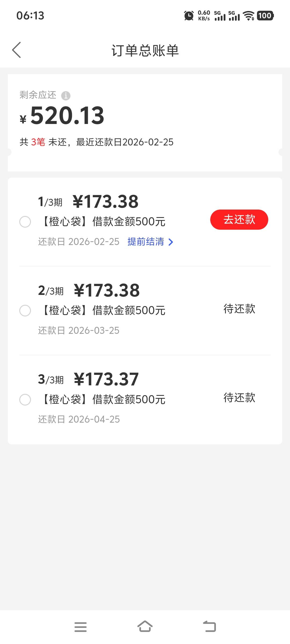Screen dimensions: 290x644
Task: Tap the 订单总账单 page title
Action: [x=145, y=50]
